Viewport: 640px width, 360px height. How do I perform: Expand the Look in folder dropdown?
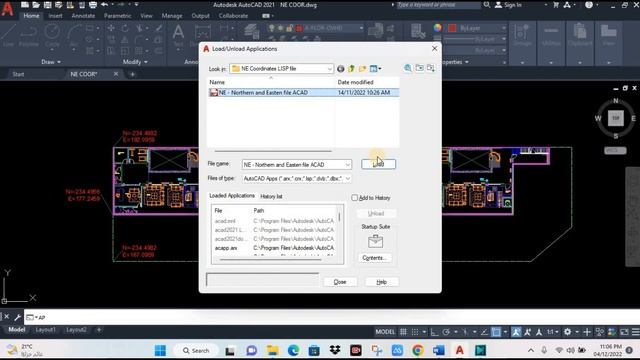tap(329, 69)
